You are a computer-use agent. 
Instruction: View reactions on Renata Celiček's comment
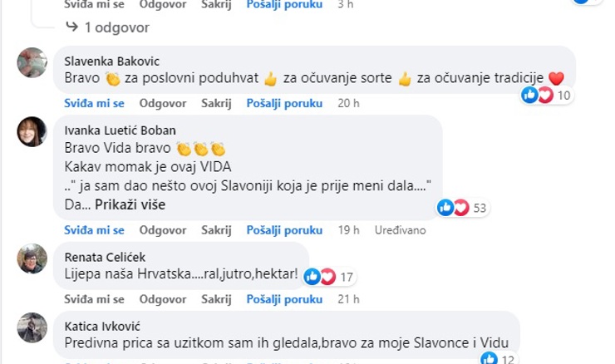point(330,277)
